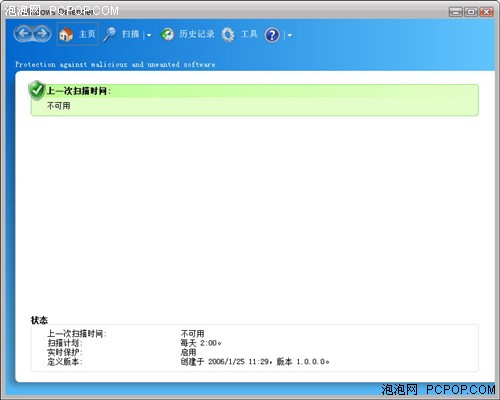
Task: Click the 扫描 toolbar label
Action: [130, 34]
